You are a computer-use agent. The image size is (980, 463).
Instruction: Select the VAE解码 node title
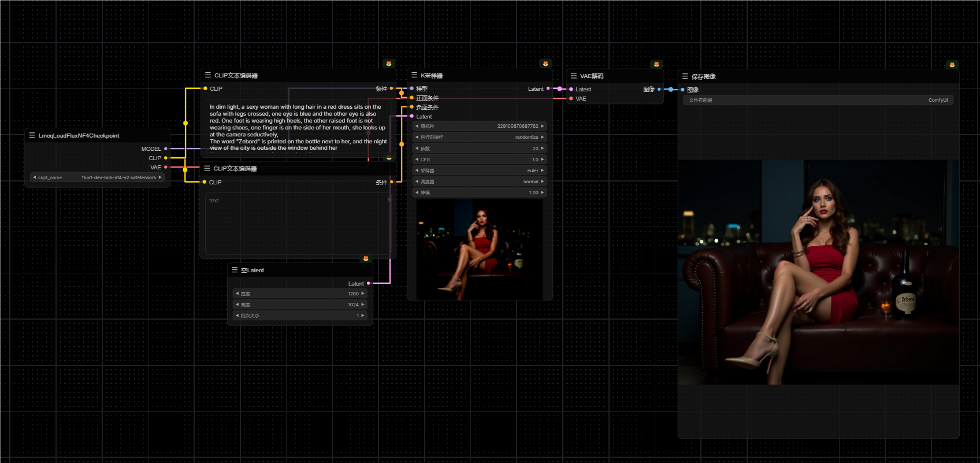pos(592,76)
